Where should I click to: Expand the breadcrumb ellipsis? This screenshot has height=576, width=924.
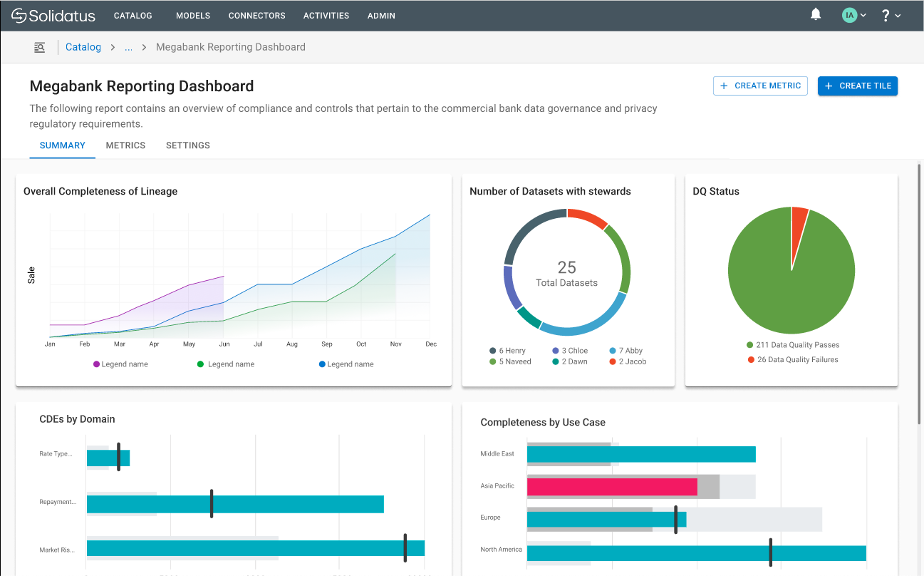pos(128,47)
